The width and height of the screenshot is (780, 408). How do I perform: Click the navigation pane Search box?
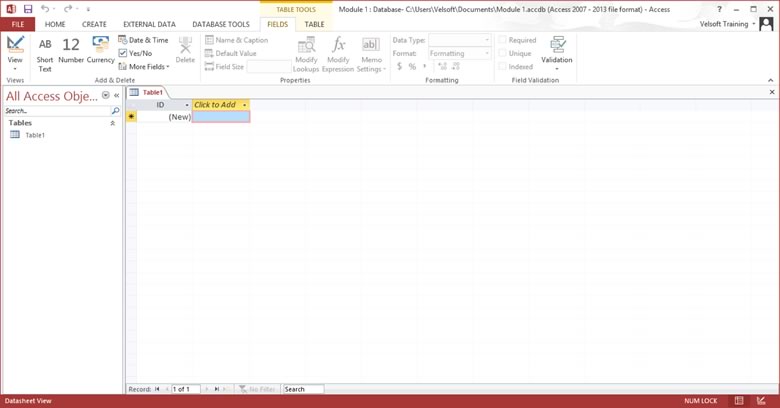56,111
